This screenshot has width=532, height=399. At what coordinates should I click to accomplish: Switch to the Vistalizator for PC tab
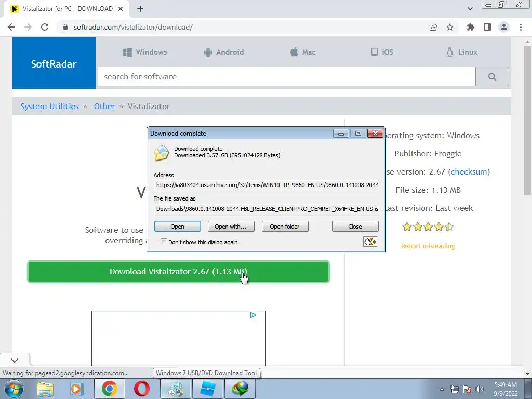[67, 9]
